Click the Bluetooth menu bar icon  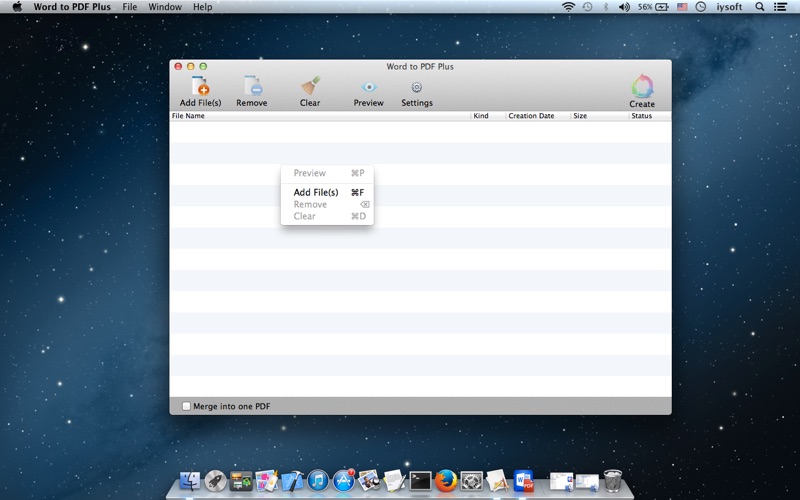[x=606, y=7]
